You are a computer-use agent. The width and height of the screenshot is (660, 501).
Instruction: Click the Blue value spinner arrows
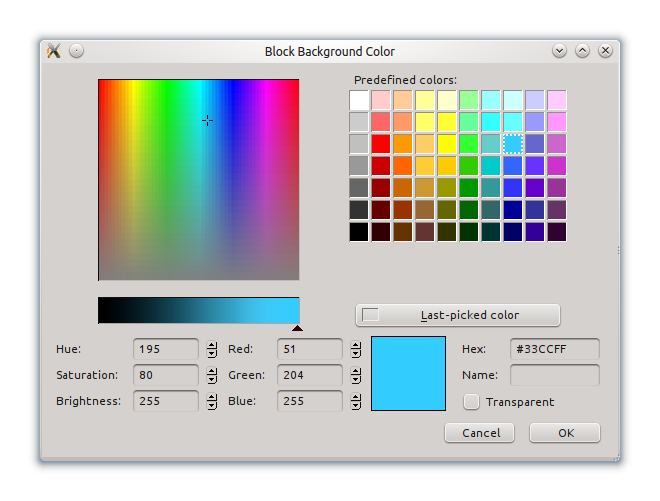tap(355, 401)
